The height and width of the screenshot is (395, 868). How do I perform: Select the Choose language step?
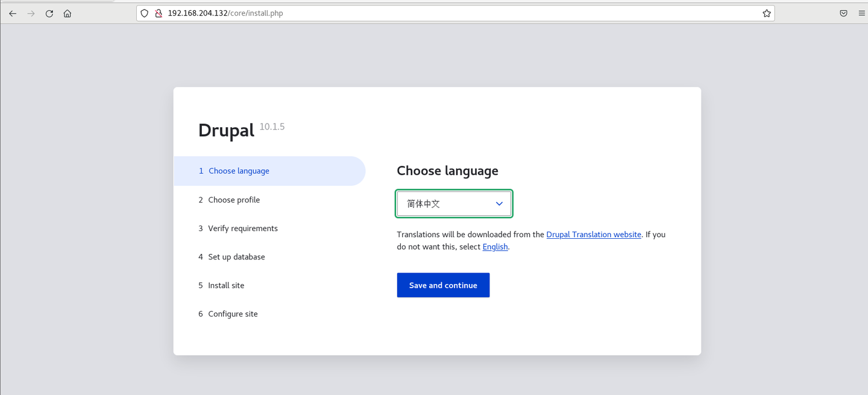(x=239, y=171)
